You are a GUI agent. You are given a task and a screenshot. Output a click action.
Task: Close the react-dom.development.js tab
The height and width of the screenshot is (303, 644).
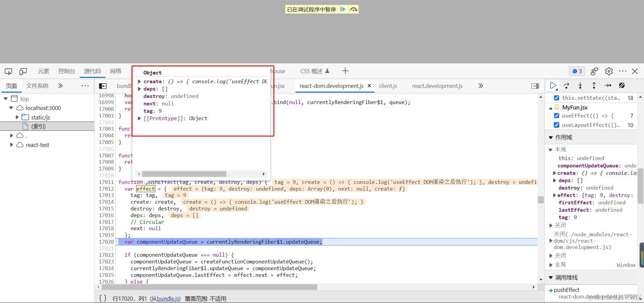pyautogui.click(x=369, y=86)
